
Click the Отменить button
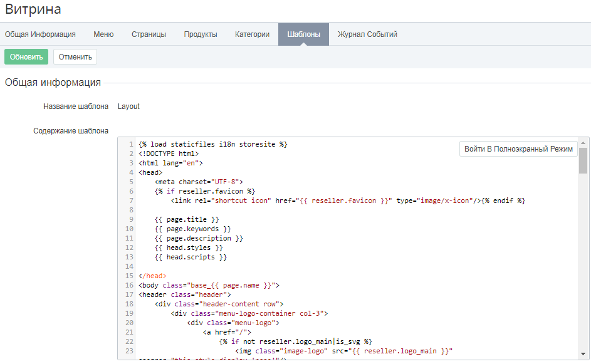[x=75, y=57]
